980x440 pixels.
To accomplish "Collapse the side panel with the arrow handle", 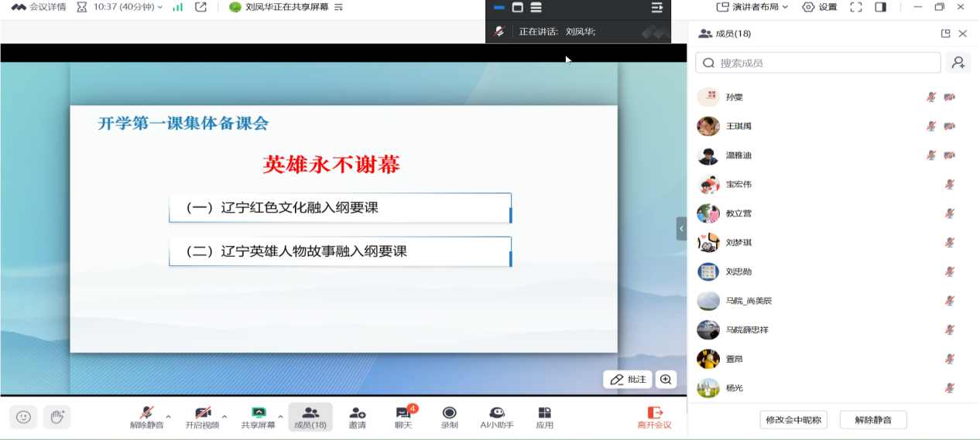I will click(x=681, y=229).
